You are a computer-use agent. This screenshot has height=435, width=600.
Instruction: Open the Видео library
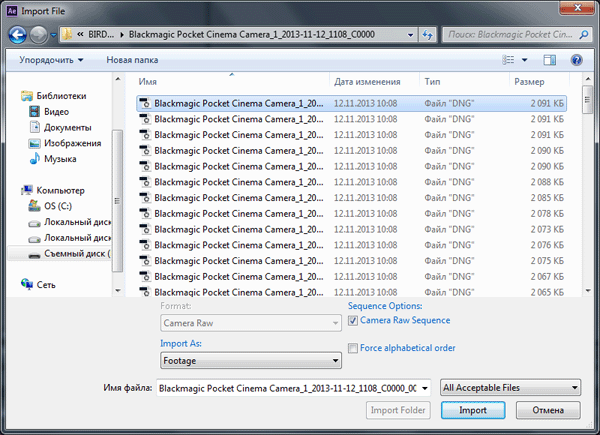point(56,111)
